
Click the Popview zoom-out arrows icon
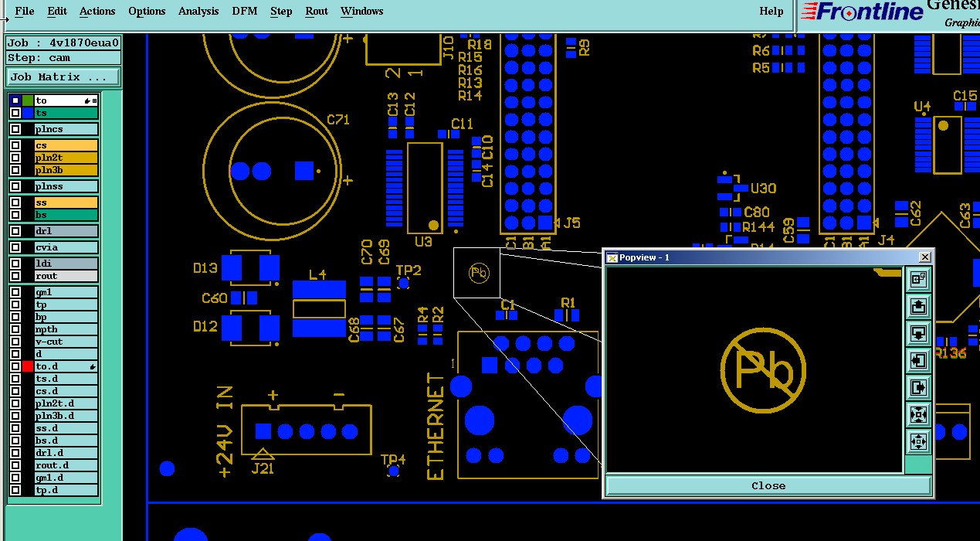pos(918,442)
